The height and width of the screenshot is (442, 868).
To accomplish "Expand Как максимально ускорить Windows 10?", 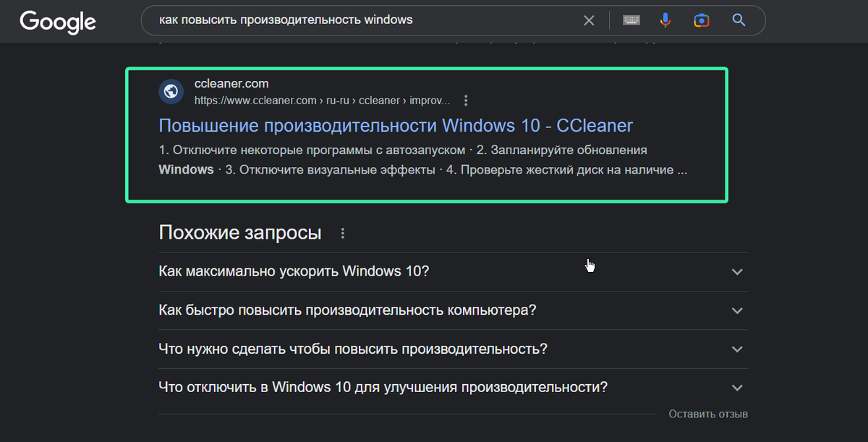I will point(453,272).
